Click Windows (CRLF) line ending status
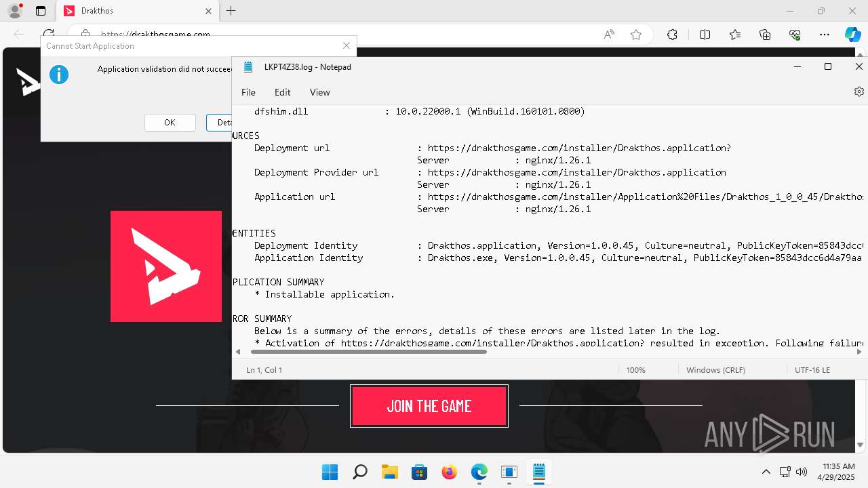 715,370
